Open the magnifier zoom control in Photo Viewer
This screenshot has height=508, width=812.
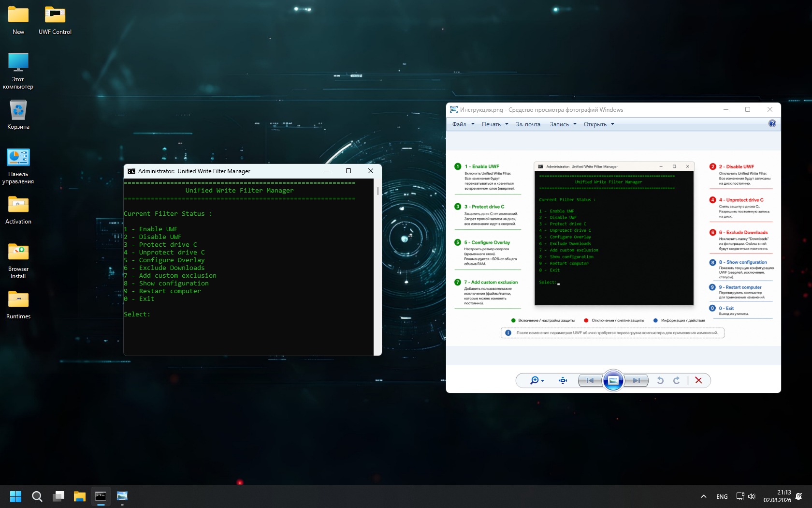click(537, 381)
